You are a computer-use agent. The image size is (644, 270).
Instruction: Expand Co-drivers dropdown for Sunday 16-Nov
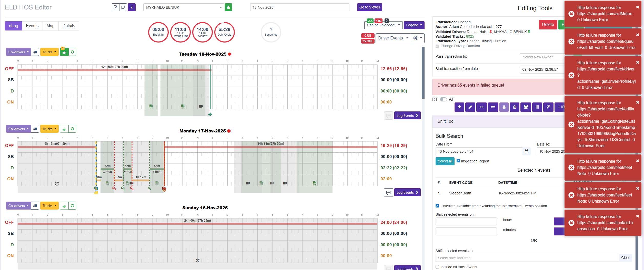click(18, 206)
